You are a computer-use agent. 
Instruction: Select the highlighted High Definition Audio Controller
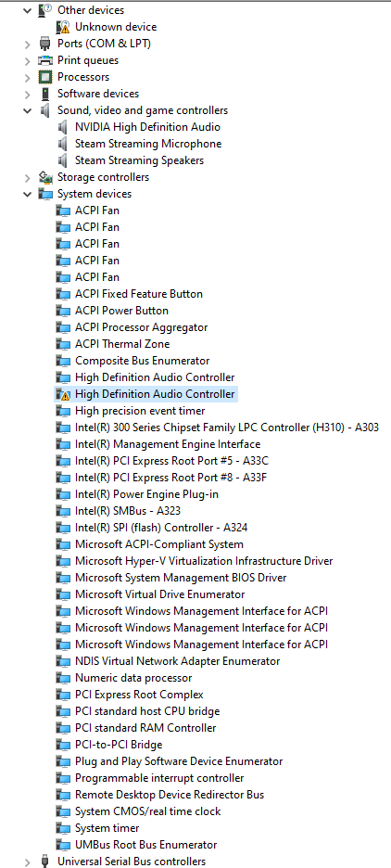click(155, 394)
